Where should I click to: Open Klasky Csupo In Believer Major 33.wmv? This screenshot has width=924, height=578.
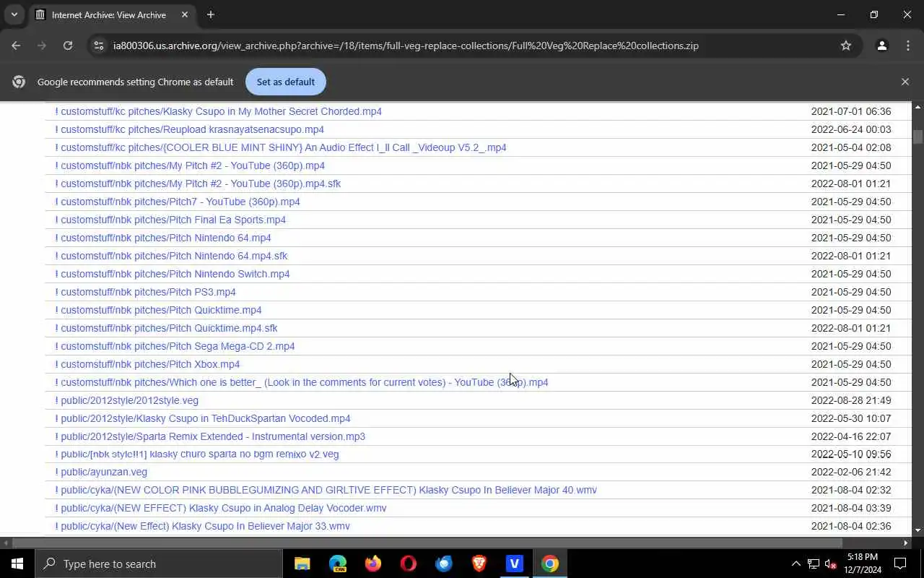203,526
